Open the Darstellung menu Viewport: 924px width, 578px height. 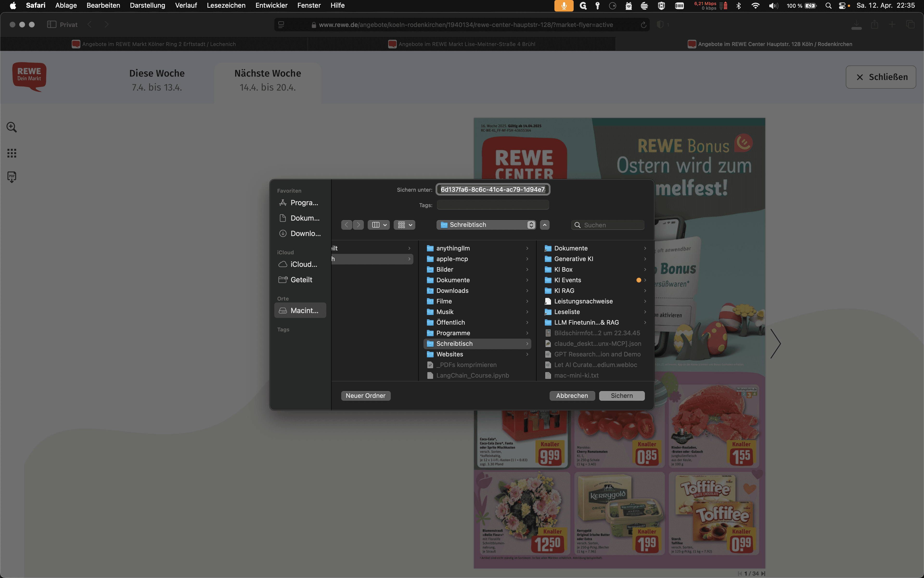coord(147,5)
